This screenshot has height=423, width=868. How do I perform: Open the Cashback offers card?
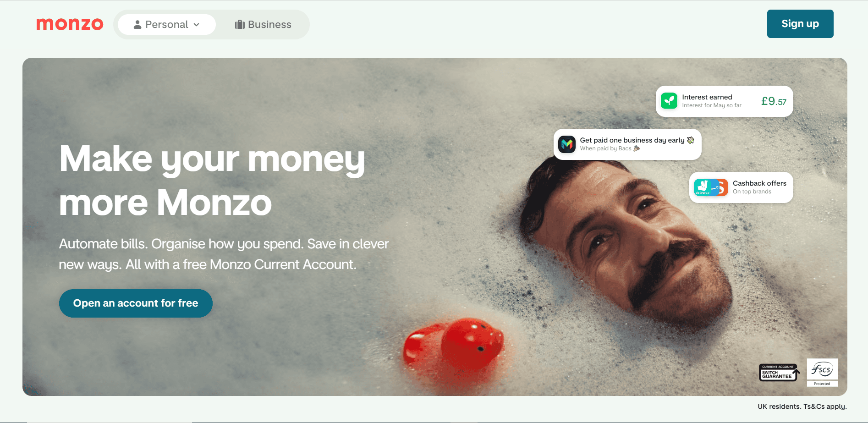741,187
